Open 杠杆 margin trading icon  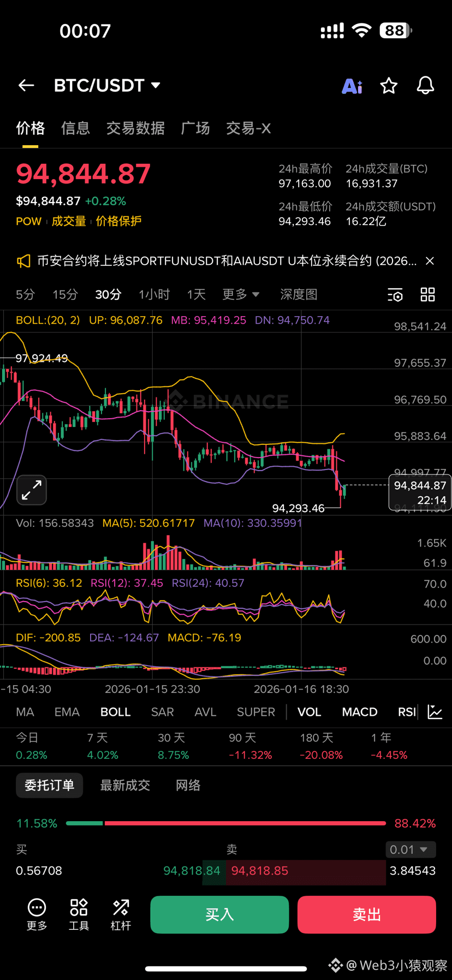point(121,914)
